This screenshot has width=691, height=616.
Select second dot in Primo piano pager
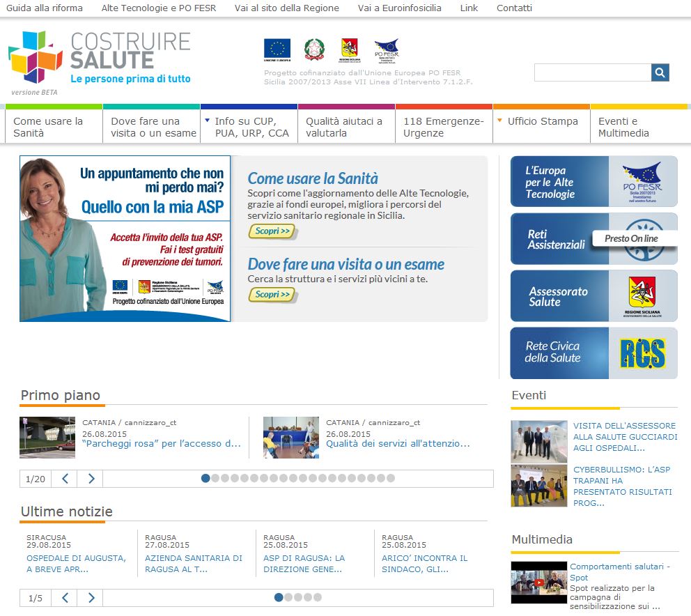coord(215,478)
